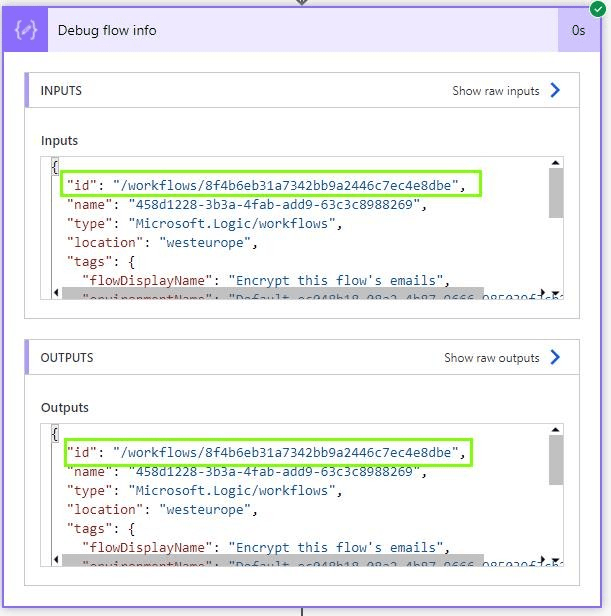Open the Show raw outputs link

click(x=491, y=357)
